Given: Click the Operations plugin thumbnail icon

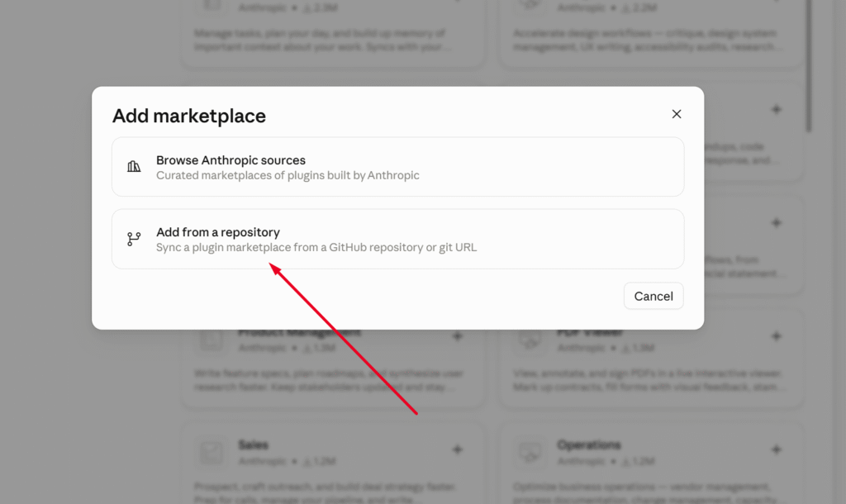Looking at the screenshot, I should pos(530,453).
